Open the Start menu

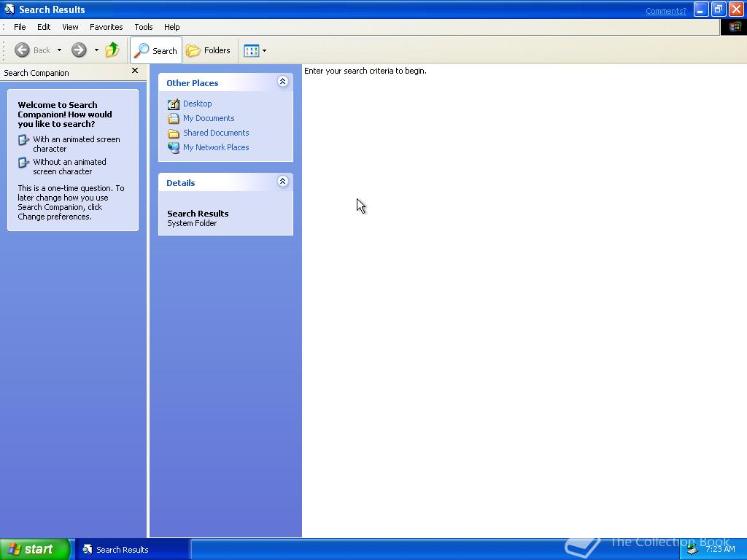[x=35, y=549]
